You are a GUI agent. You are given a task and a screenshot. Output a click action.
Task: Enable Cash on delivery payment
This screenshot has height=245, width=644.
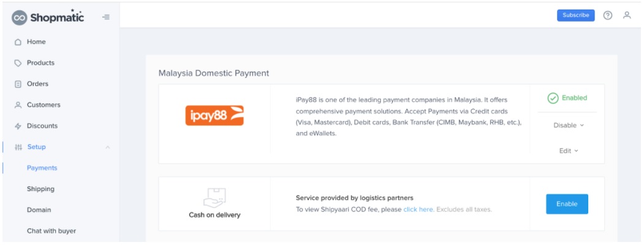click(567, 204)
